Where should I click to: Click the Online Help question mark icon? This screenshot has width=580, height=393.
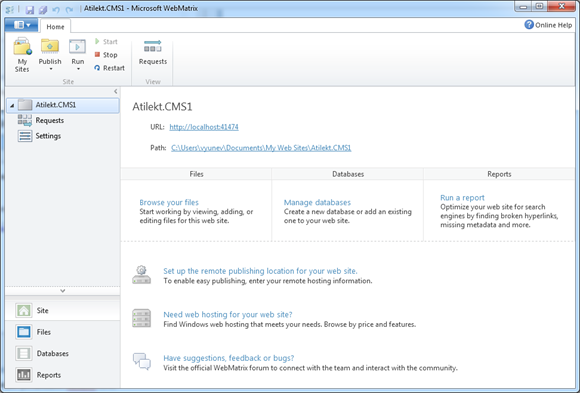(529, 25)
